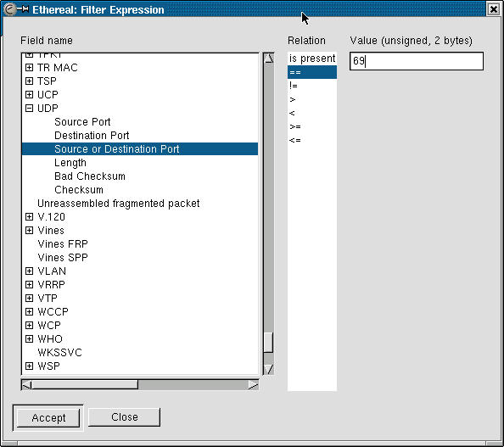Viewport: 504px width, 447px height.
Task: Select the VLAN label in tree
Action: pyautogui.click(x=52, y=271)
